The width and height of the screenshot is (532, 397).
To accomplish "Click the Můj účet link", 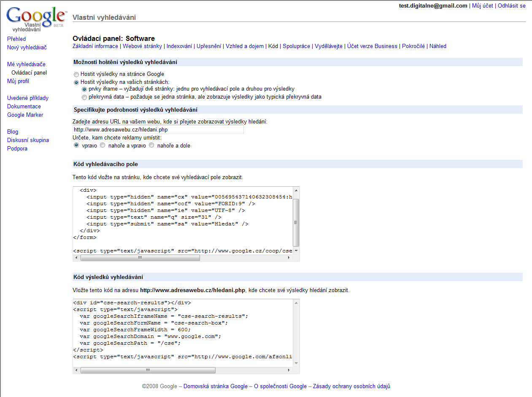I will pos(483,6).
